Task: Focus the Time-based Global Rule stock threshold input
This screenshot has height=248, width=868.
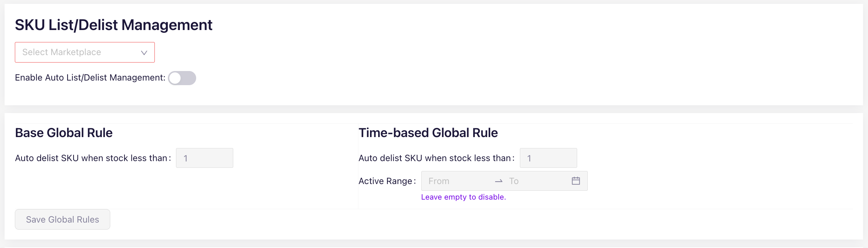Action: [x=548, y=158]
